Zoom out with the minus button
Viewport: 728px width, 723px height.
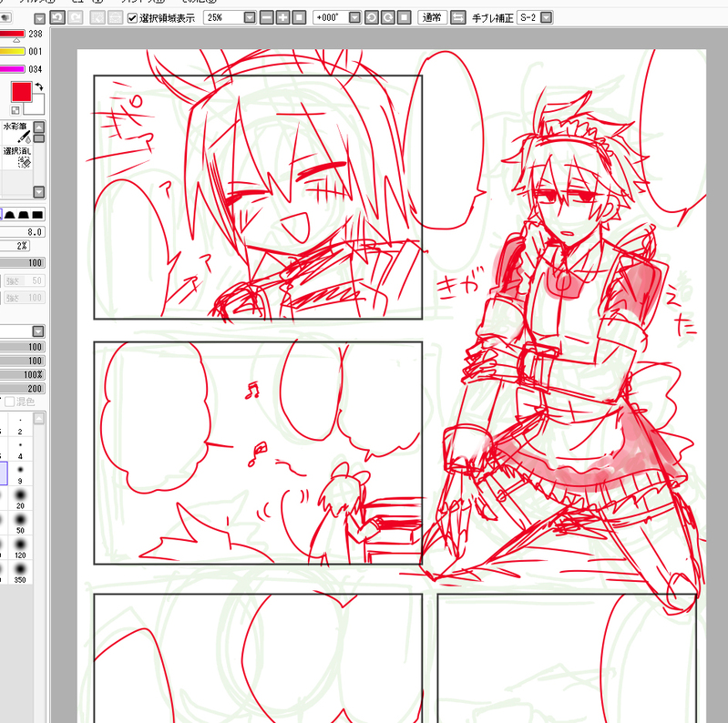click(266, 17)
